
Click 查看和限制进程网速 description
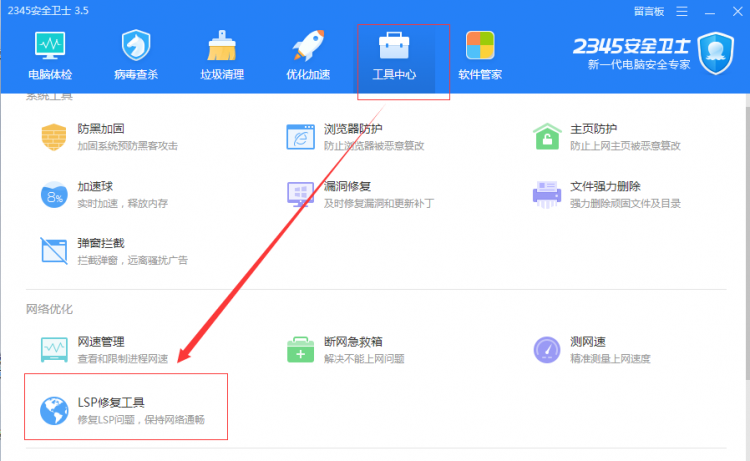pos(123,359)
